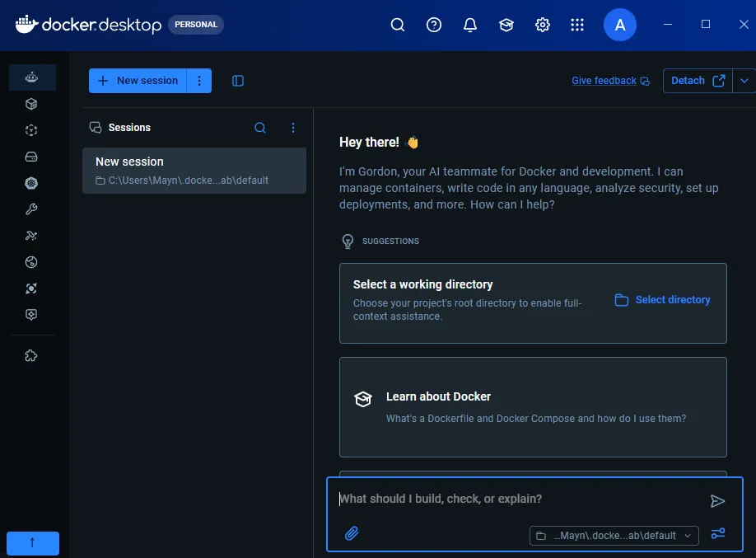
Task: Toggle the sessions sidebar panel icon
Action: pyautogui.click(x=238, y=81)
